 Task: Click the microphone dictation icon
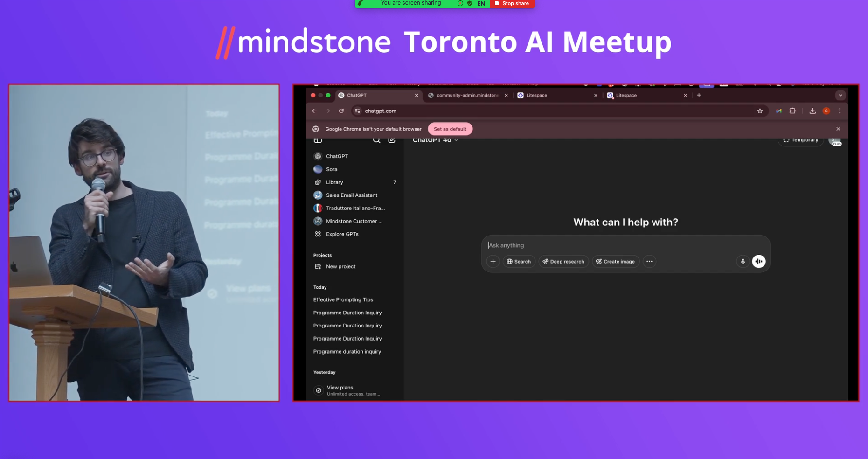tap(743, 262)
